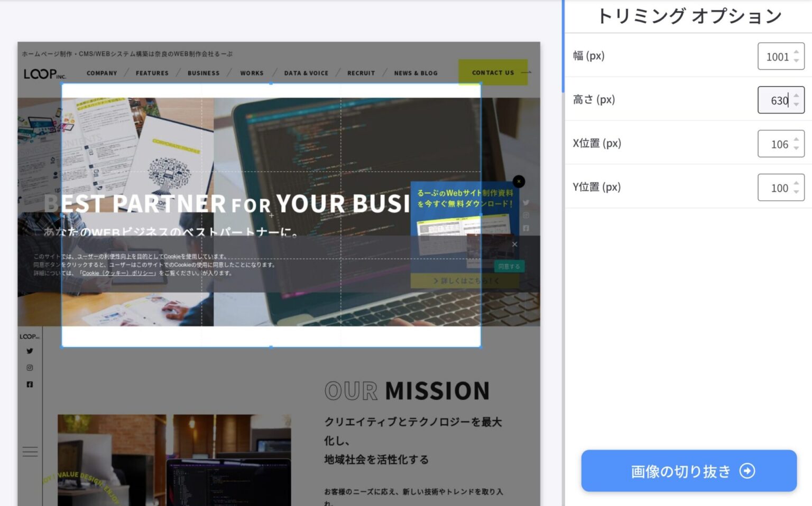Click the るーぷのWebサイト制作資料 popup banner text
This screenshot has height=506, width=812.
click(x=465, y=198)
